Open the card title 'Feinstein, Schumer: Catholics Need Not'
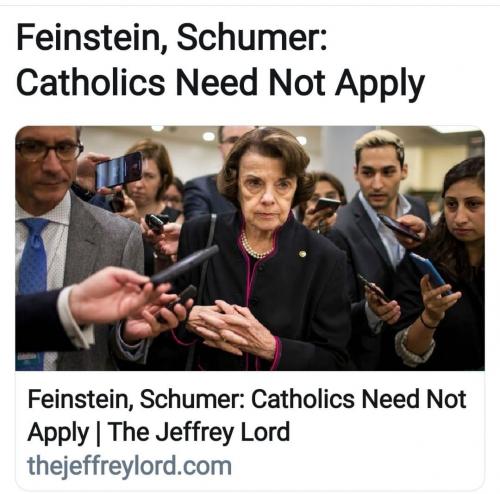Image resolution: width=500 pixels, height=494 pixels. 247,399
